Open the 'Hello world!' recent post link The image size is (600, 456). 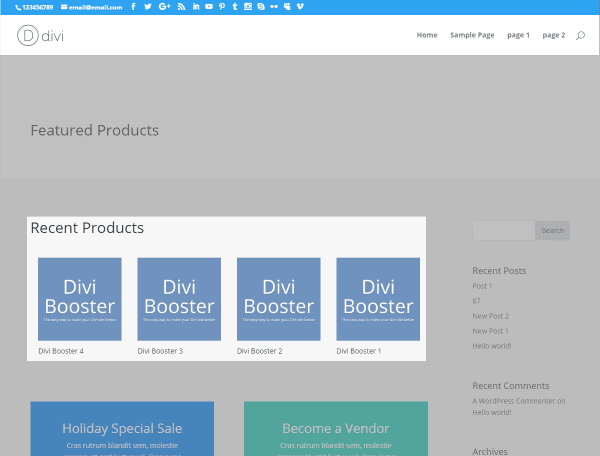[491, 346]
